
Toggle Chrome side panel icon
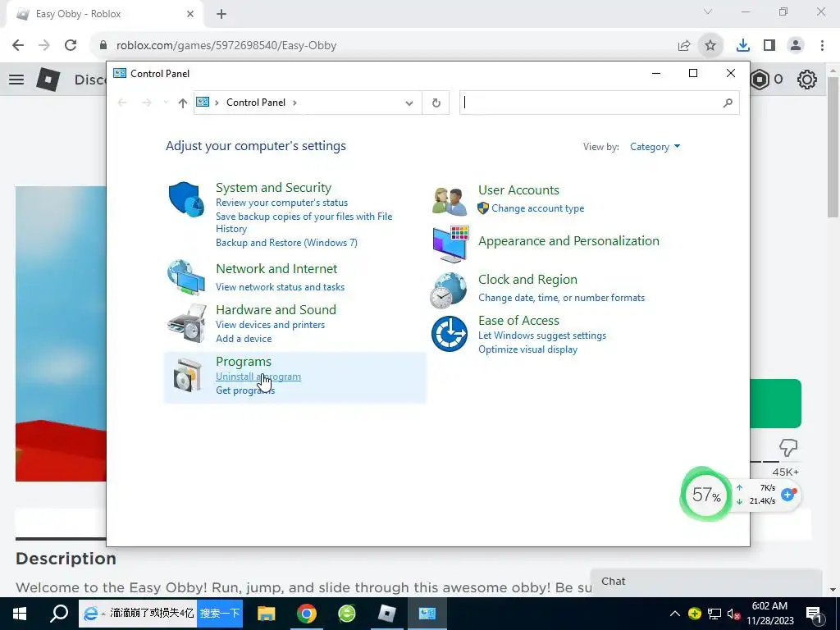[769, 46]
